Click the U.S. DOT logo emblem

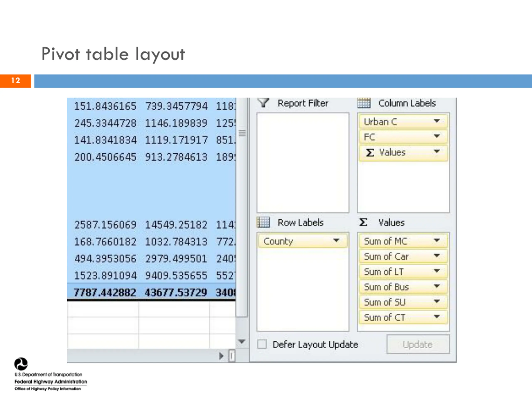coord(21,364)
